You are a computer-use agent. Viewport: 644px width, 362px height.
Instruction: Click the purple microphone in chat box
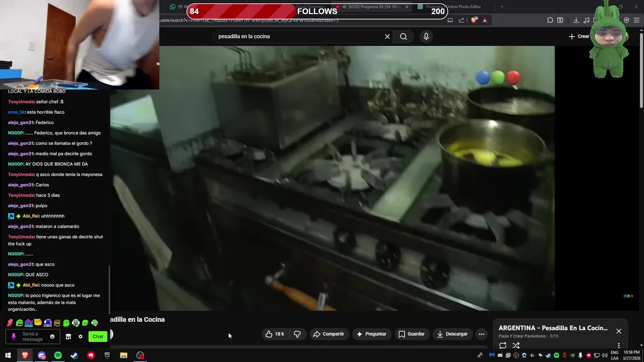pos(14,336)
